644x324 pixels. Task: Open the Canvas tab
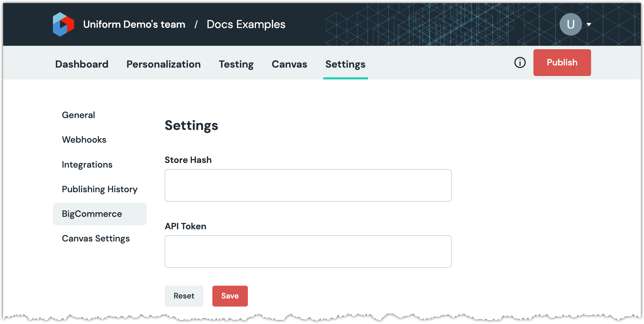click(x=289, y=64)
